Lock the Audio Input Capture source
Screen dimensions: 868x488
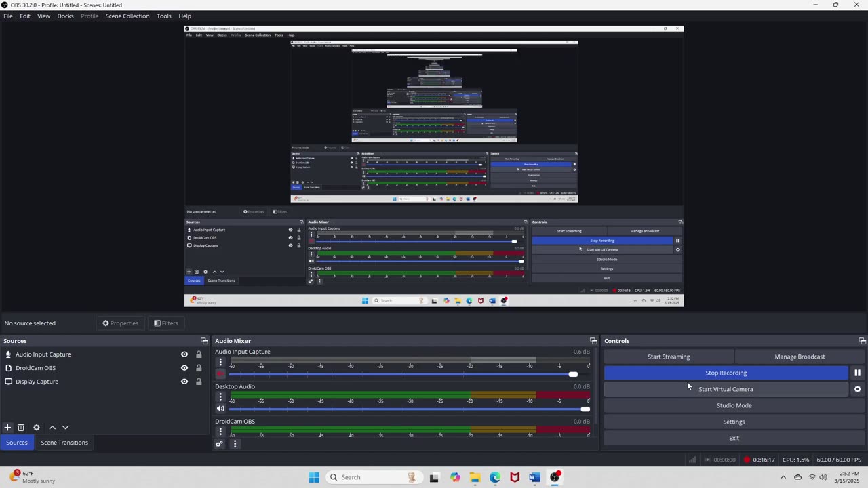tap(199, 354)
